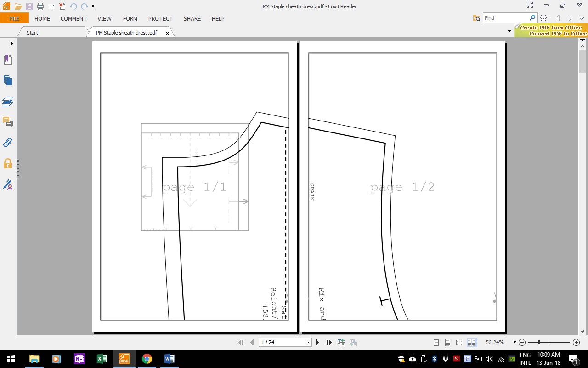Image resolution: width=588 pixels, height=368 pixels.
Task: Open the page number dropdown
Action: click(x=309, y=342)
